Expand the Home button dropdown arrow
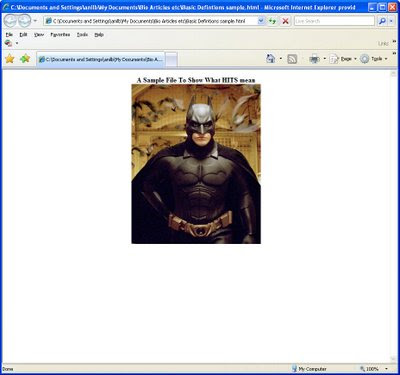The width and height of the screenshot is (400, 375). point(281,59)
